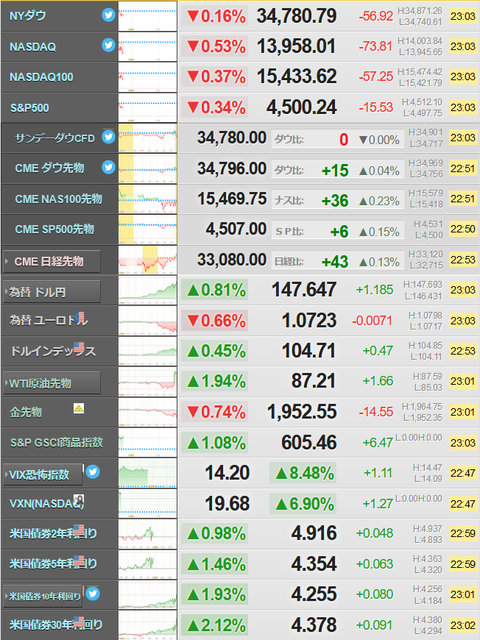Click the US flag icon on ドルインデックス

(79, 347)
